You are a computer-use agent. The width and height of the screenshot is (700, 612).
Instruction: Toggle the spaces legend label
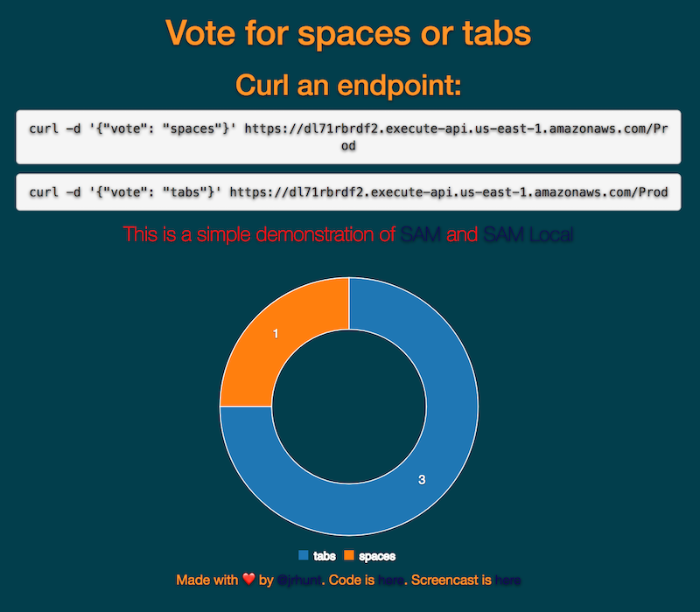point(377,556)
